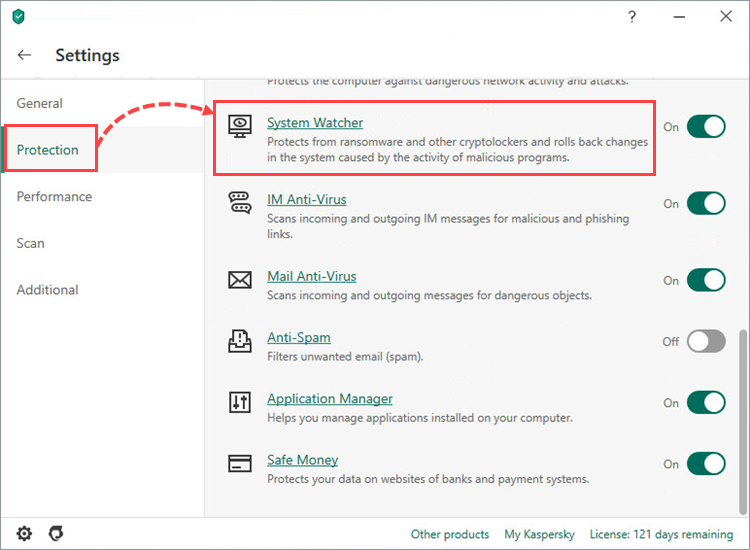Open the Scan settings section
Screen dimensions: 750x550
coord(30,243)
